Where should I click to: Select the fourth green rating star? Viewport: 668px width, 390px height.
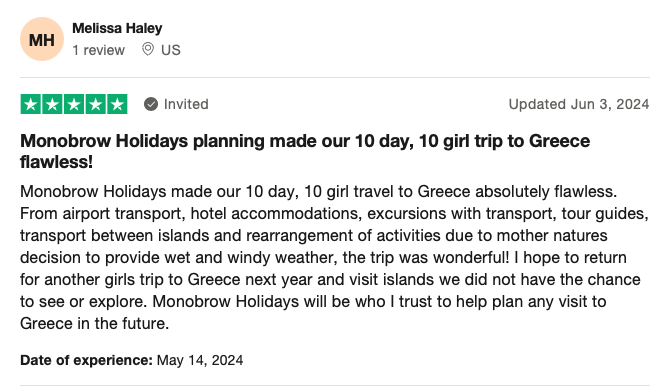tap(95, 104)
